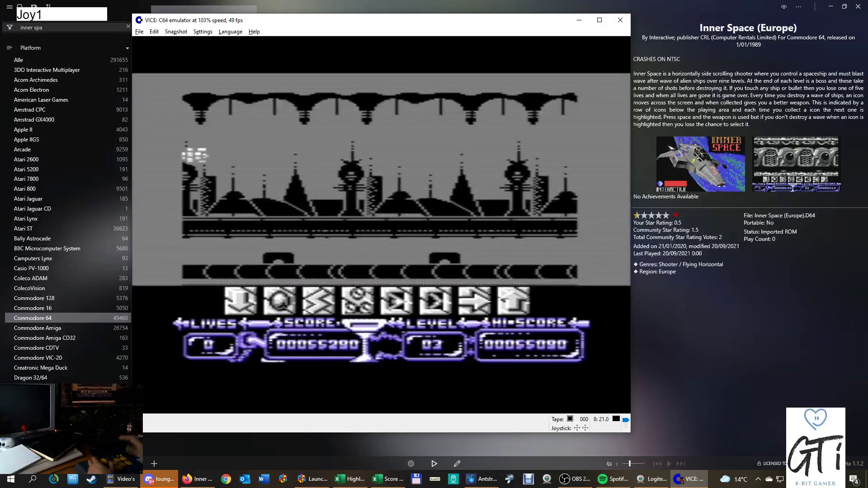Viewport: 868px width, 488px height.
Task: Click the plus add button in LaunchBox bottom bar
Action: pos(154,464)
